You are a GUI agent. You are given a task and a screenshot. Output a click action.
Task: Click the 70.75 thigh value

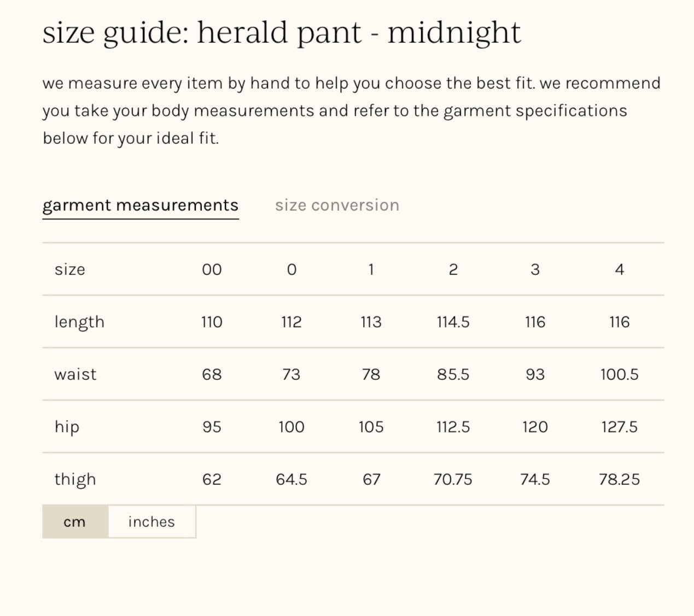(453, 479)
